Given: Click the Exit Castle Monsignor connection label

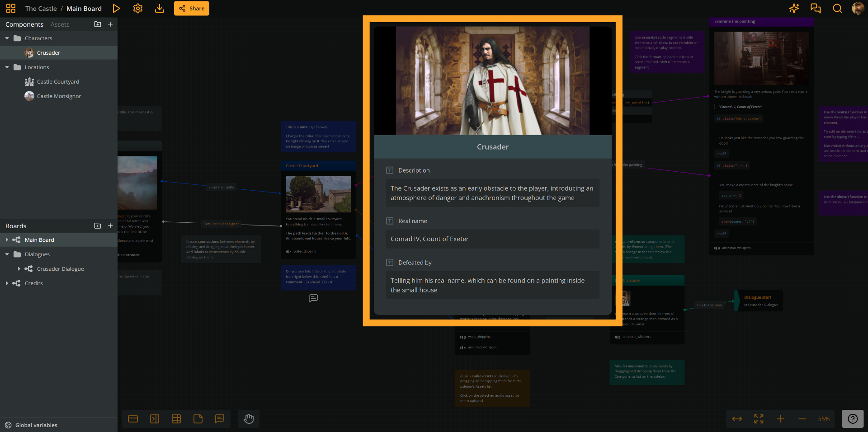Looking at the screenshot, I should 221,224.
